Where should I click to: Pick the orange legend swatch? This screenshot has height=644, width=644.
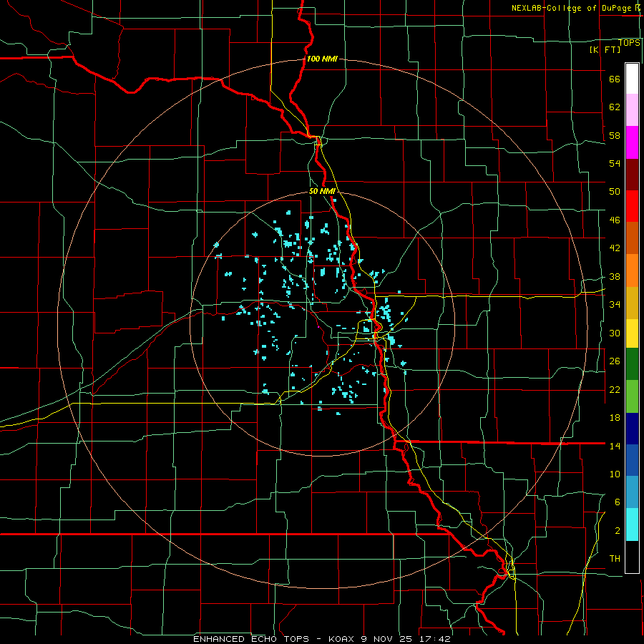click(x=632, y=270)
